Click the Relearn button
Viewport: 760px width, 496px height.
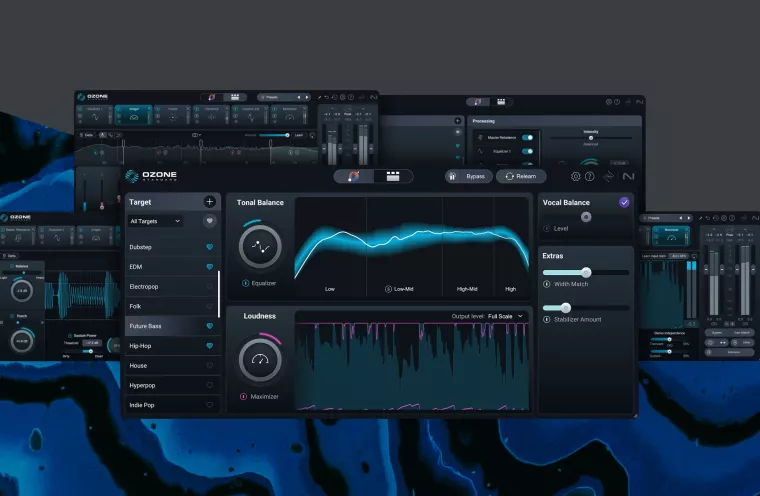(x=521, y=176)
